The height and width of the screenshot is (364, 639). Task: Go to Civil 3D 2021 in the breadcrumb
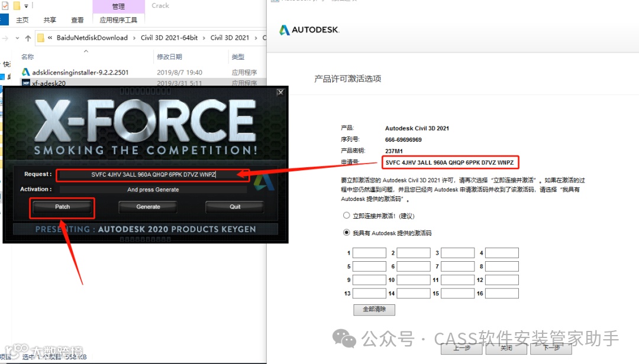pos(230,38)
